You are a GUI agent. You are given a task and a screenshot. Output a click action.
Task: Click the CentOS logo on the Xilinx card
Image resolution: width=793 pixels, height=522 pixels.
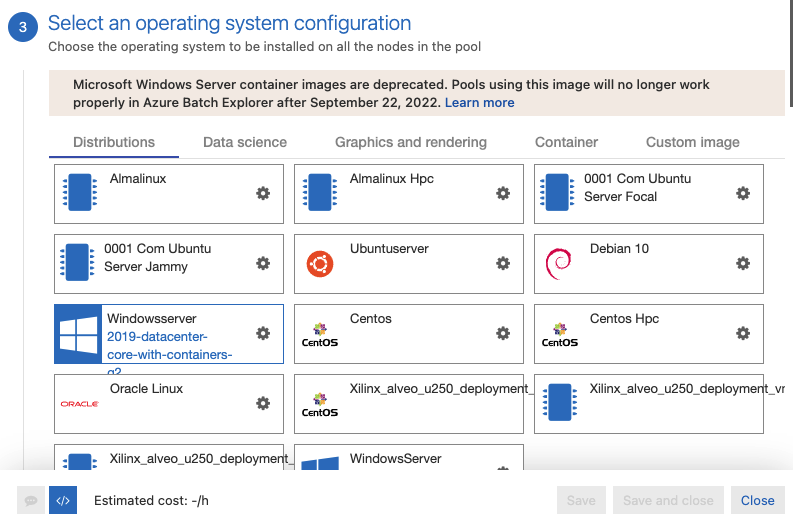320,405
